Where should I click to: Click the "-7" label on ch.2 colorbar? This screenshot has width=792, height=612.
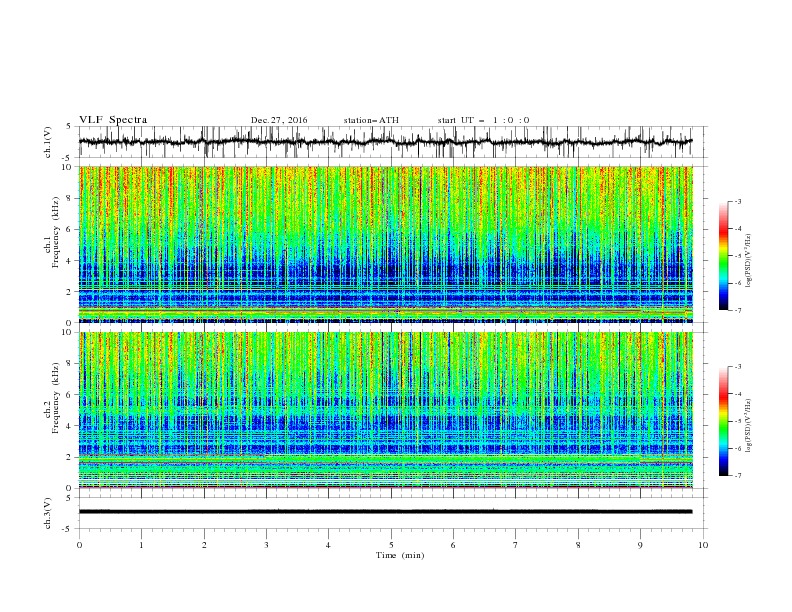(737, 476)
